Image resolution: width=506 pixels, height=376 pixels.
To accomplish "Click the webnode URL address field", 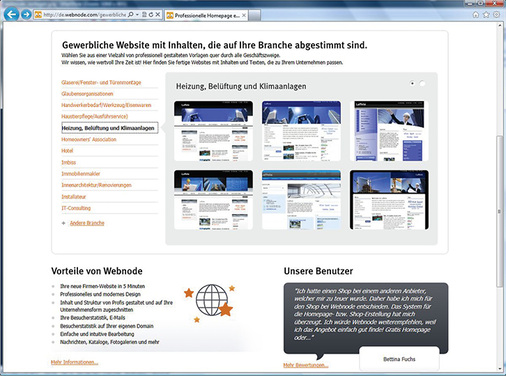I will 85,15.
